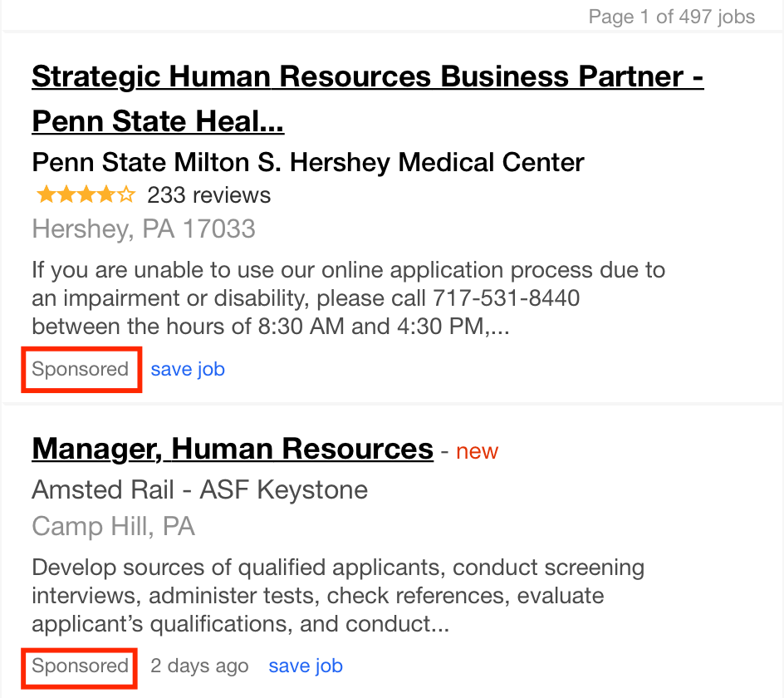784x698 pixels.
Task: Click the online application process description text
Action: pos(349,297)
